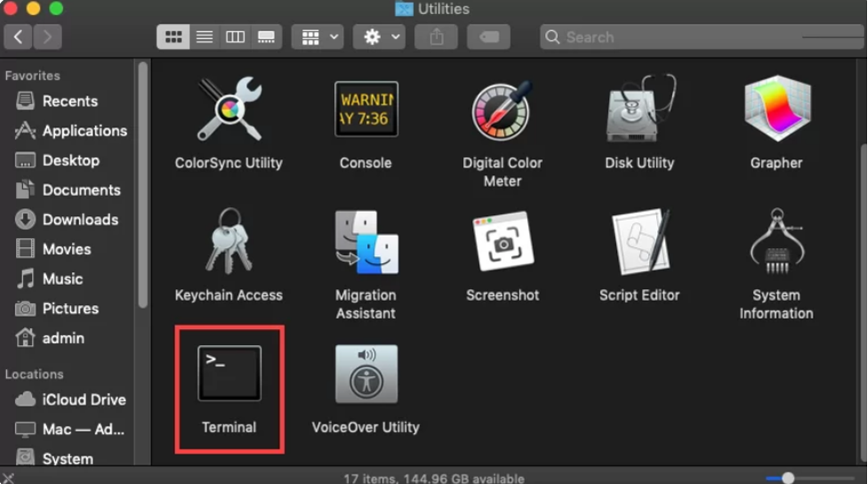Click the Favorites section header
The width and height of the screenshot is (868, 484).
pyautogui.click(x=33, y=76)
